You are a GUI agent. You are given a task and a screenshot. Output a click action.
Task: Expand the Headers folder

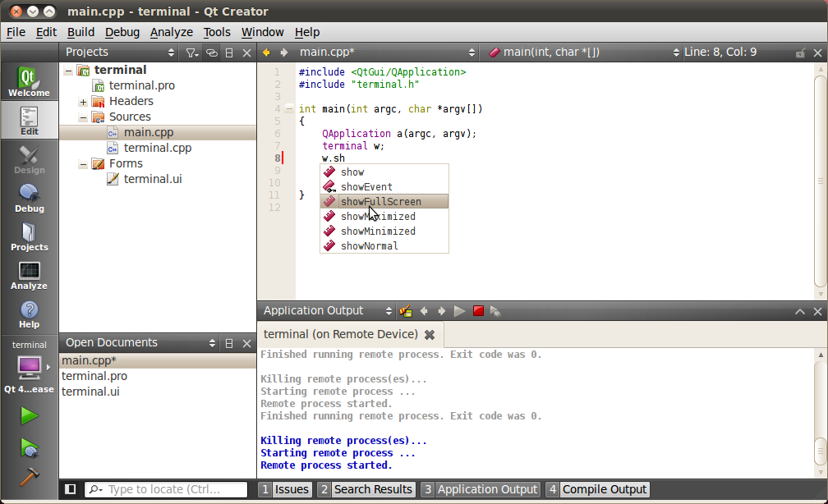tap(84, 101)
